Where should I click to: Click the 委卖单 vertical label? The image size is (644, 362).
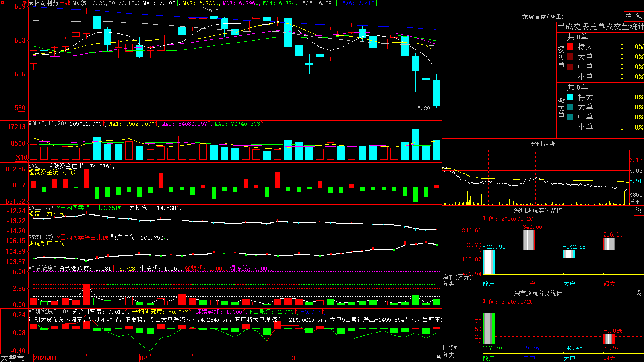coord(561,108)
